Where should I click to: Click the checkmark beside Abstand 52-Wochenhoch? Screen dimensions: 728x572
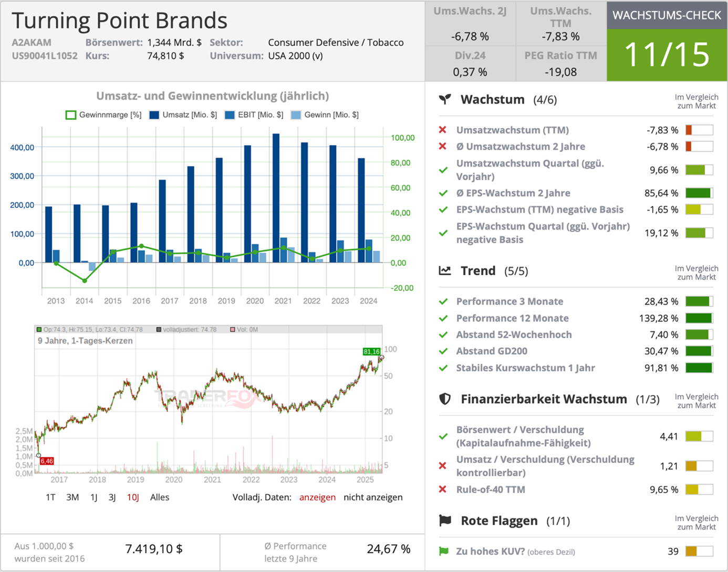coord(443,335)
